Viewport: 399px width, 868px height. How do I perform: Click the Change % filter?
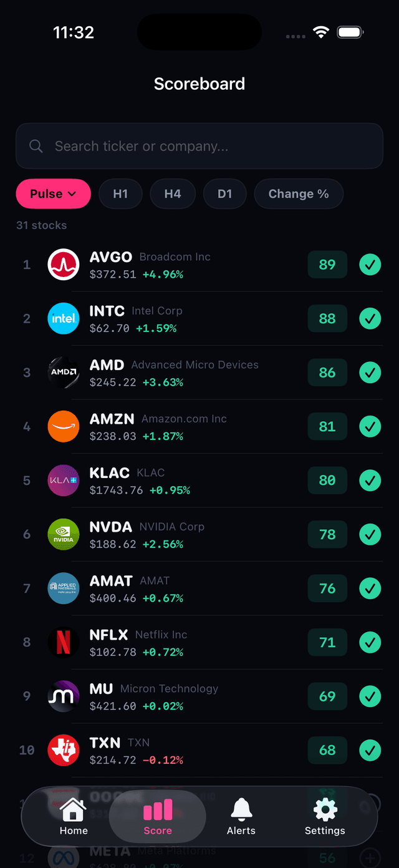(299, 193)
